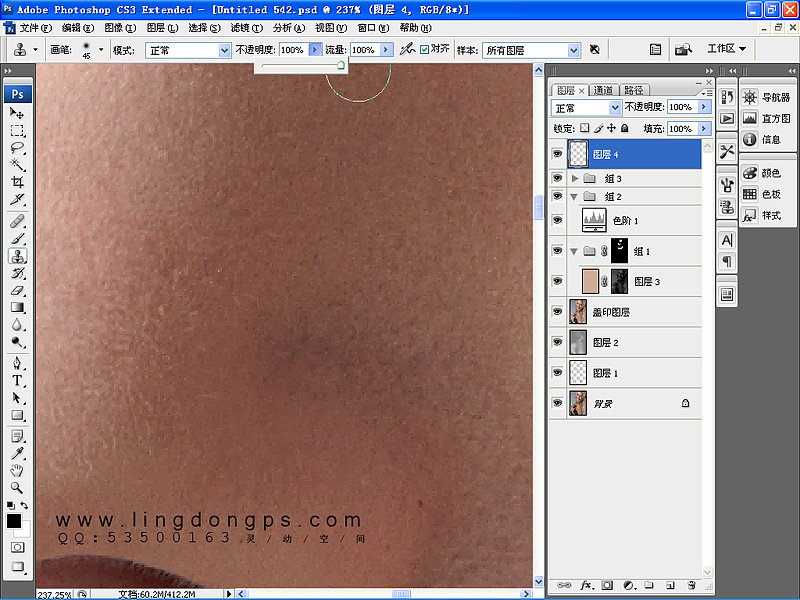Open the 直方图 panel
The width and height of the screenshot is (800, 600).
[766, 118]
